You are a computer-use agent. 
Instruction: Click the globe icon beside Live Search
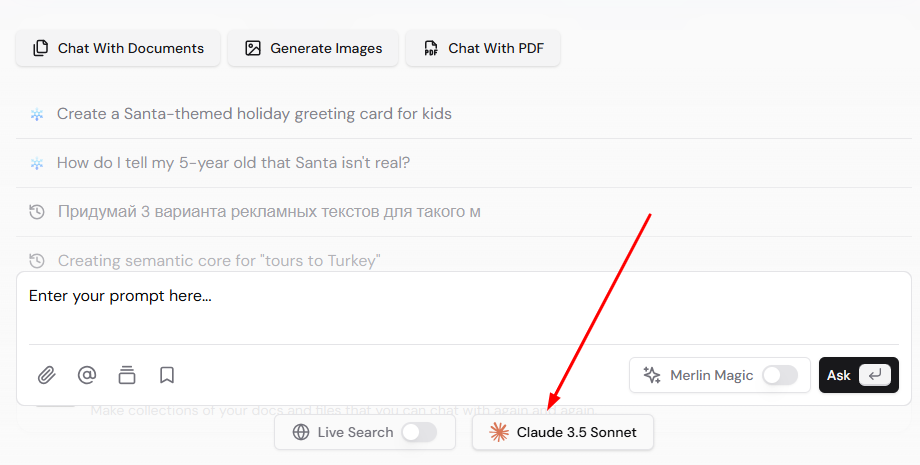301,432
